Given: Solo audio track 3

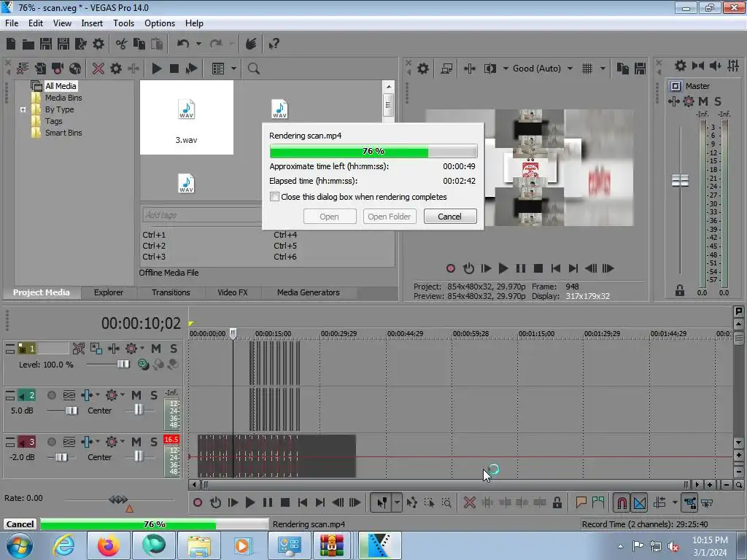Looking at the screenshot, I should pos(153,442).
